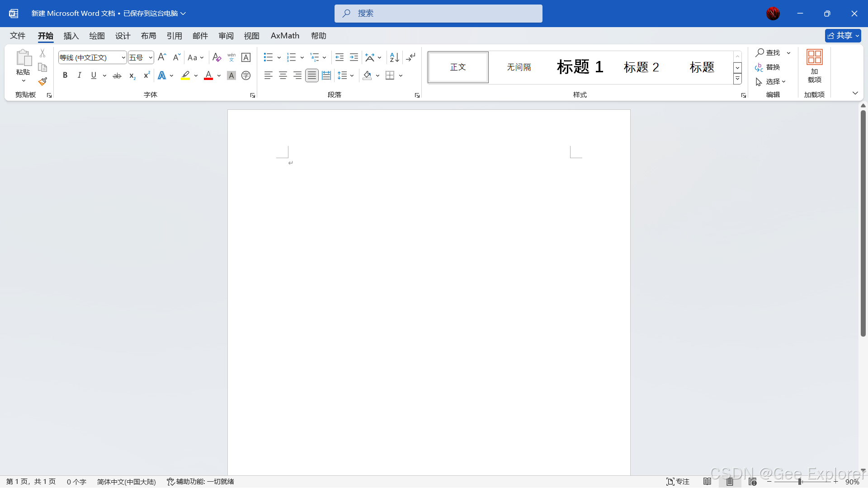Screen dimensions: 868x488
Task: Click the Format Painter brush icon
Action: tap(42, 82)
